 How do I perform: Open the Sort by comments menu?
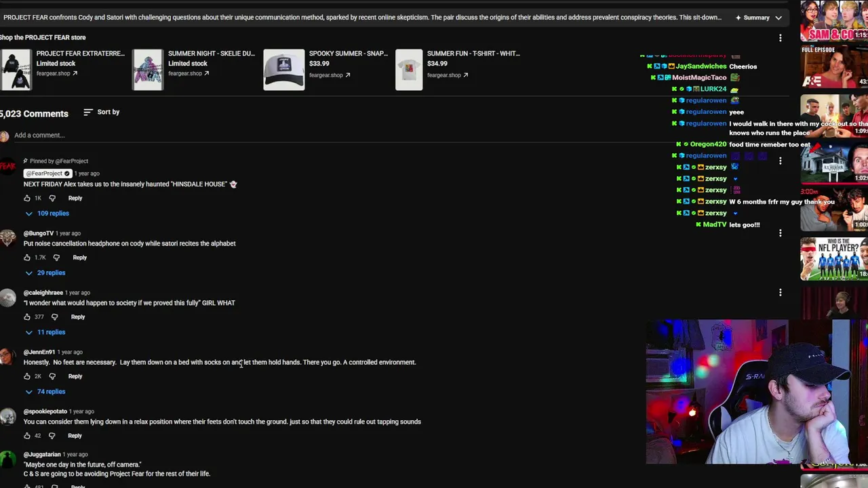pos(101,112)
